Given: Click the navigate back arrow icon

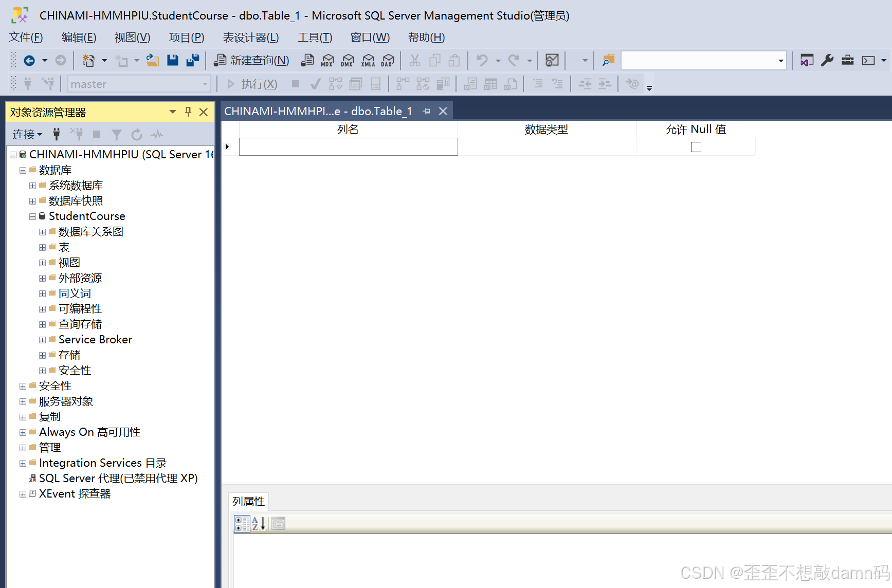Looking at the screenshot, I should pyautogui.click(x=29, y=61).
